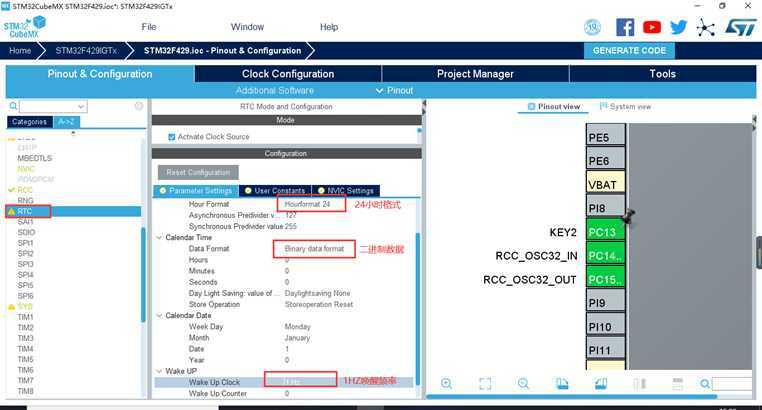Click the Pinout view chip icon

click(x=531, y=106)
